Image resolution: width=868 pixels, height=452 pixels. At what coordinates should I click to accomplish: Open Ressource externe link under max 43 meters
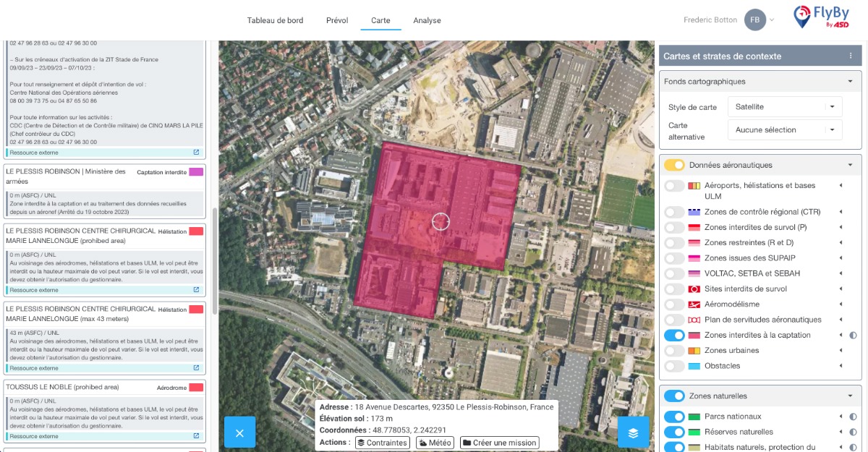[106, 368]
